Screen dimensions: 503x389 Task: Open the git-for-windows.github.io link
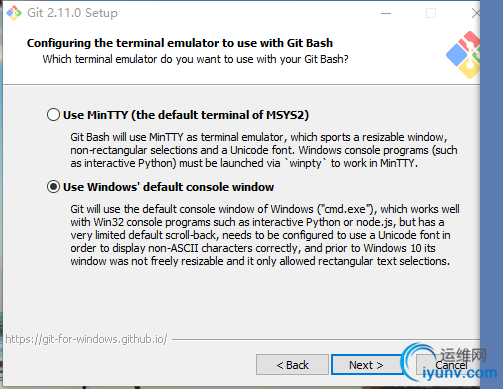(x=86, y=339)
